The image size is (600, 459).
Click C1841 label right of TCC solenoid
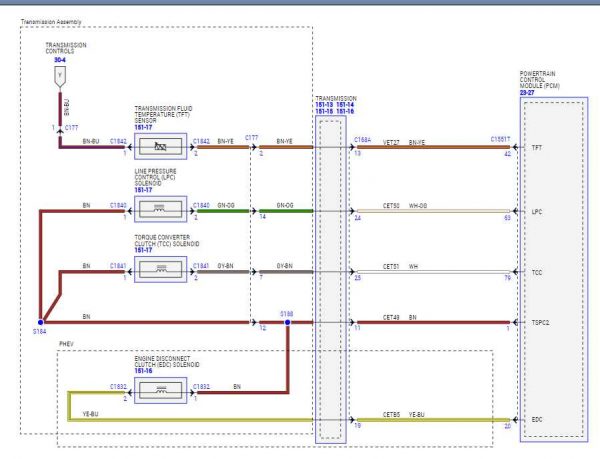pyautogui.click(x=201, y=266)
